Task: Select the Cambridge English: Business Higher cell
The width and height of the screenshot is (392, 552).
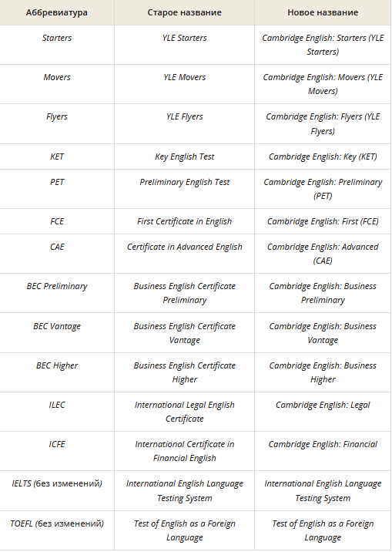Action: tap(323, 372)
